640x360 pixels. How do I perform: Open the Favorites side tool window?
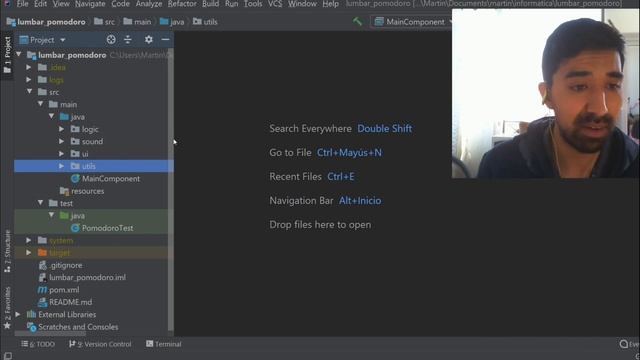pos(7,308)
